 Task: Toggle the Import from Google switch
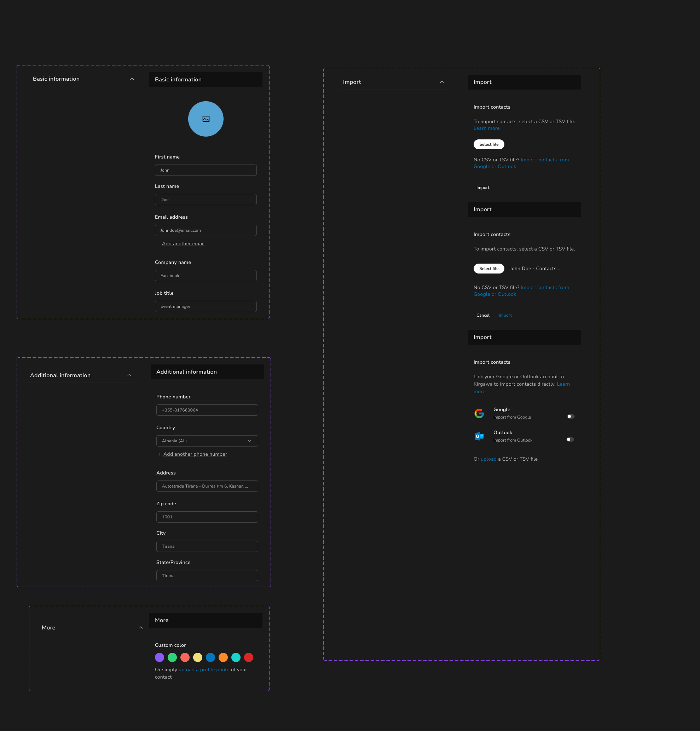tap(571, 416)
